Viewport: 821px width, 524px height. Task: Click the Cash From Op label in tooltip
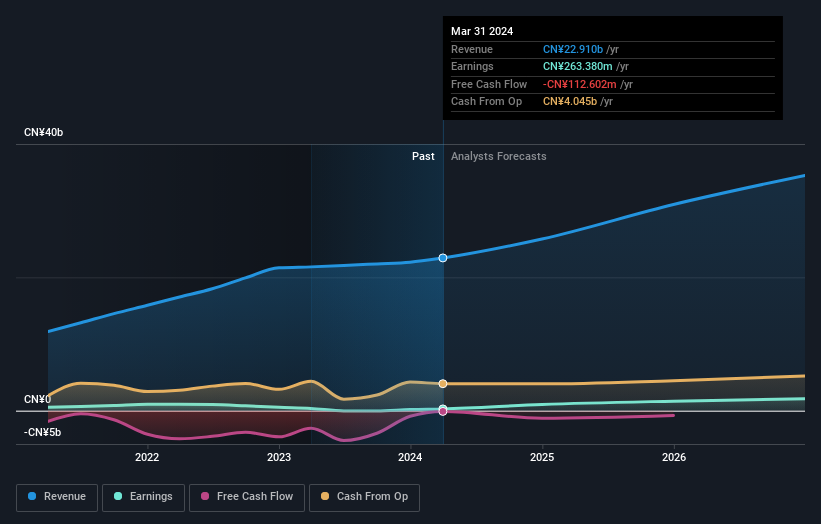[486, 102]
